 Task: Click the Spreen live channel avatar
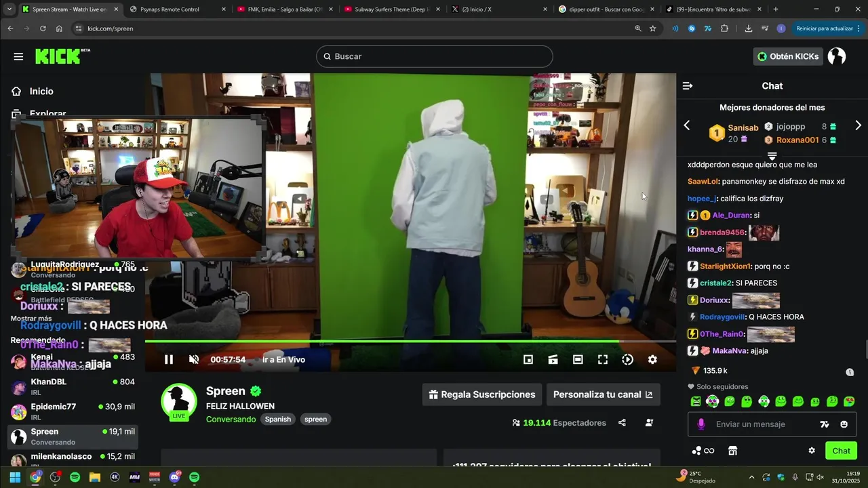click(x=179, y=401)
